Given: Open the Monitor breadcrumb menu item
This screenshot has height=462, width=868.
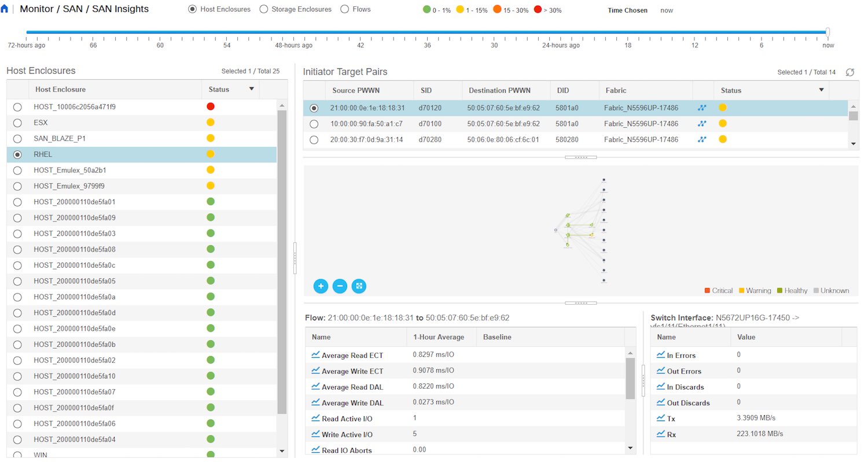Looking at the screenshot, I should [x=36, y=9].
